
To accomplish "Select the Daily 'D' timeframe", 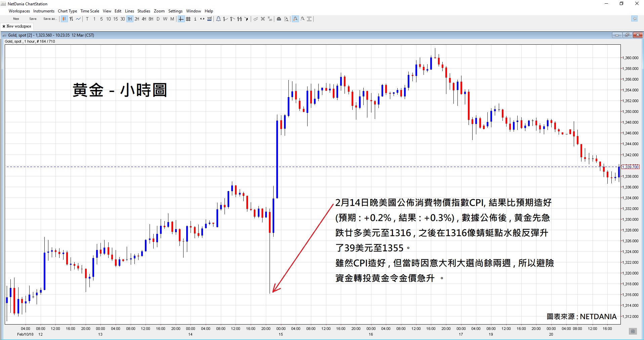I will coord(158,19).
